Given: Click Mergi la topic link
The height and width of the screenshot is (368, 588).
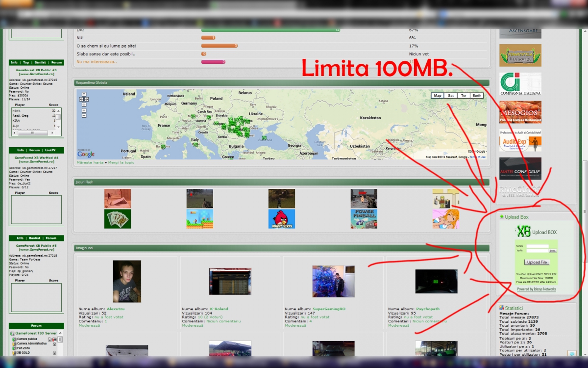Looking at the screenshot, I should 121,162.
